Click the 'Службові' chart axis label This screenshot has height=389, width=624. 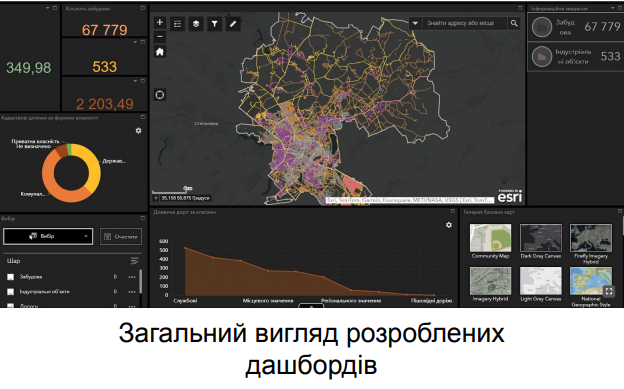pyautogui.click(x=185, y=301)
